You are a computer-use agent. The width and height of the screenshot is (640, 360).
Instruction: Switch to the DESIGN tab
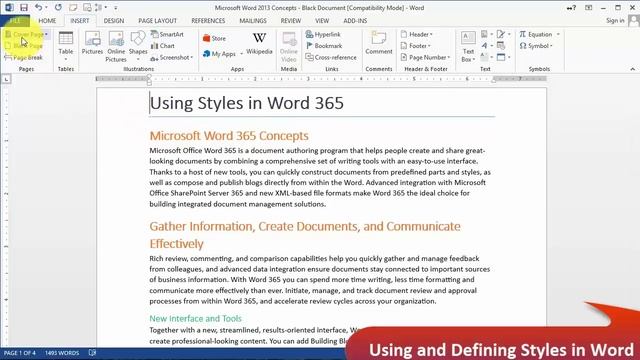click(113, 21)
